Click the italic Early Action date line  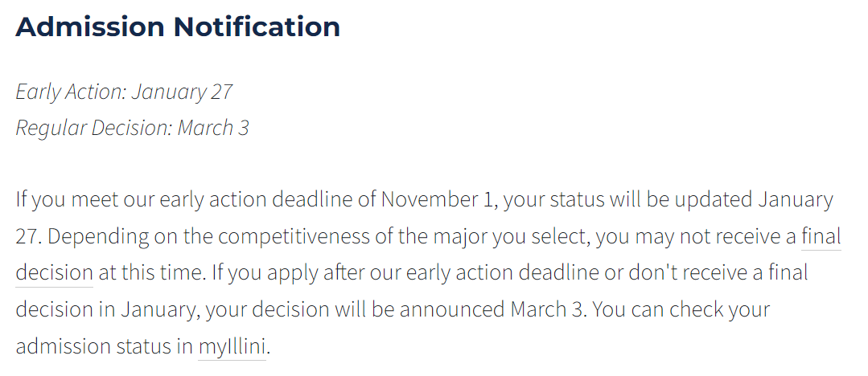coord(124,92)
